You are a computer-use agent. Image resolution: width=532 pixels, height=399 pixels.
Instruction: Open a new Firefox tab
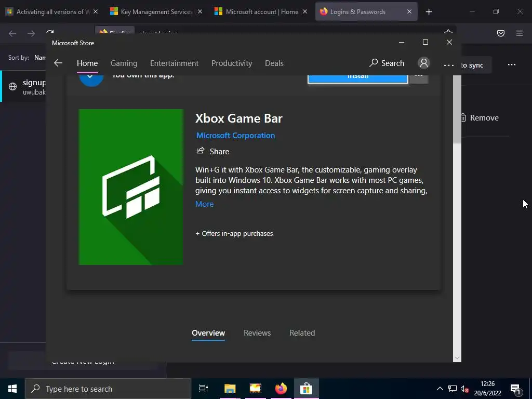[x=429, y=12]
